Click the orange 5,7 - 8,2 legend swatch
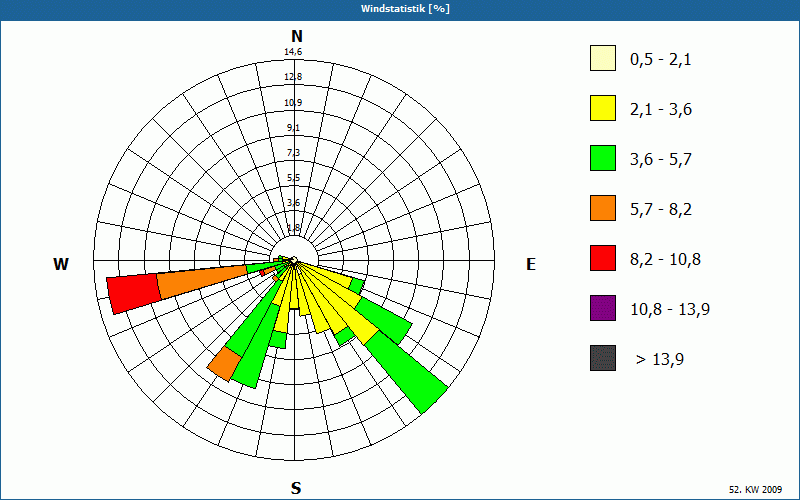800x500 pixels. pyautogui.click(x=603, y=208)
